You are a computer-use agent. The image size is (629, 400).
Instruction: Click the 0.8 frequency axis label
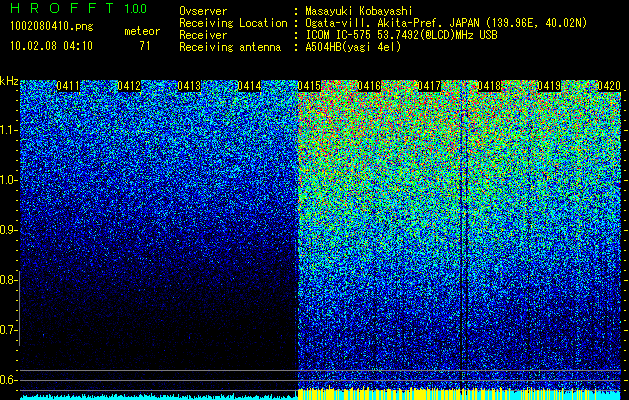pos(7,280)
